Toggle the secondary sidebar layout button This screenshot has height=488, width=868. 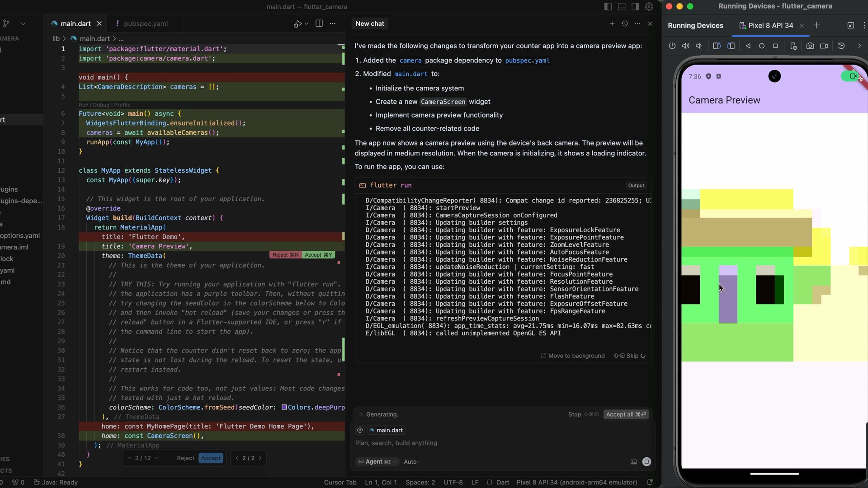pyautogui.click(x=635, y=7)
